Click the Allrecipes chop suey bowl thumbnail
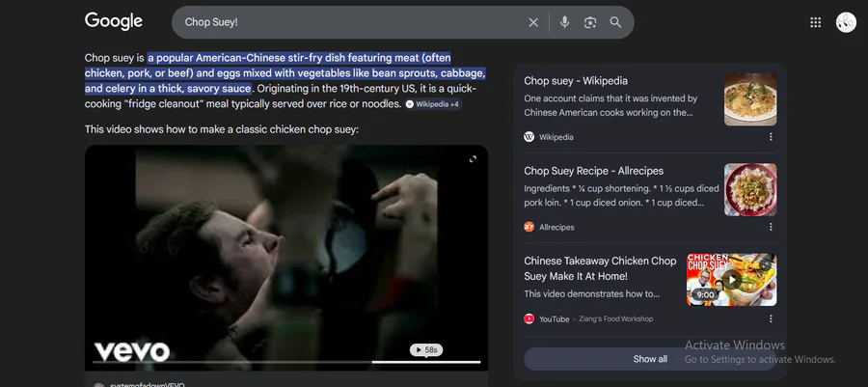This screenshot has height=387, width=868. coord(750,189)
